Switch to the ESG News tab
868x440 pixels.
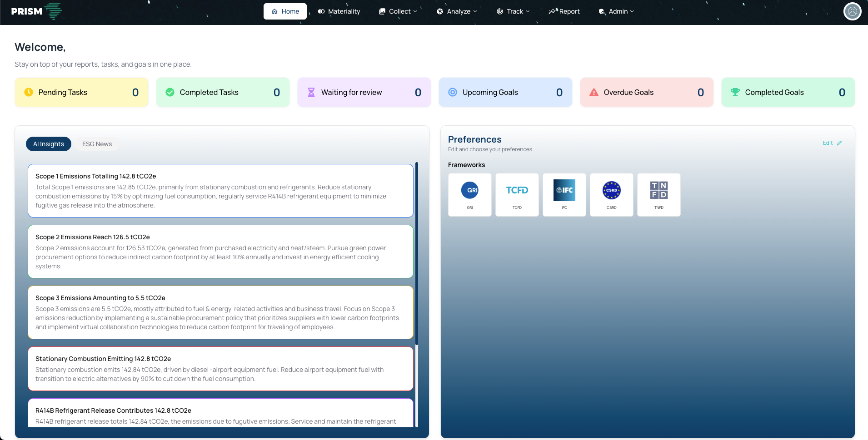(x=97, y=144)
